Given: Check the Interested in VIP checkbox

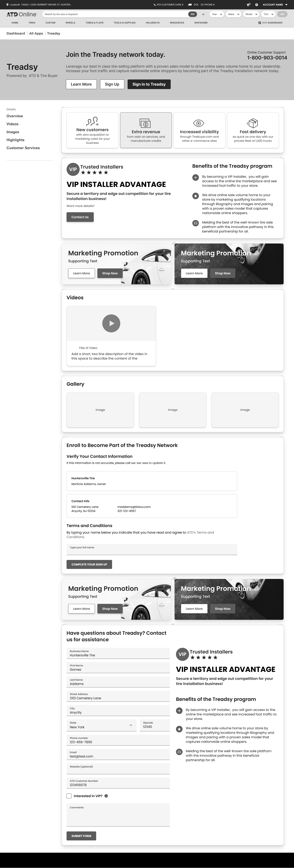Looking at the screenshot, I should click(x=69, y=796).
